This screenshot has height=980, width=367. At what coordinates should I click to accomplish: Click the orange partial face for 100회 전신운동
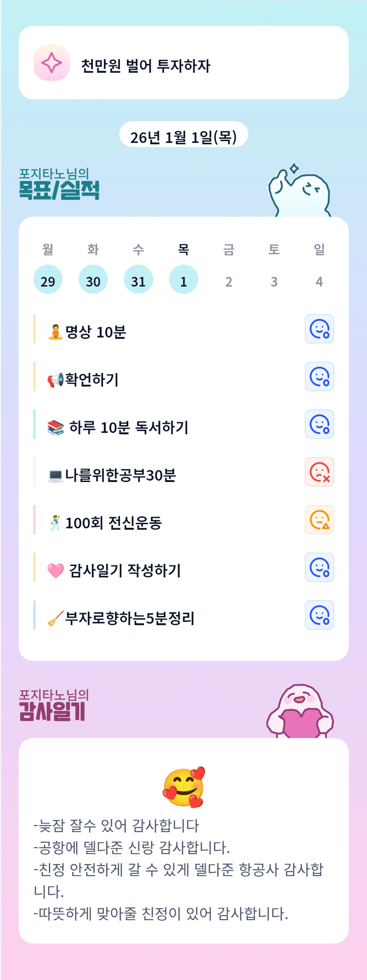pos(319,520)
